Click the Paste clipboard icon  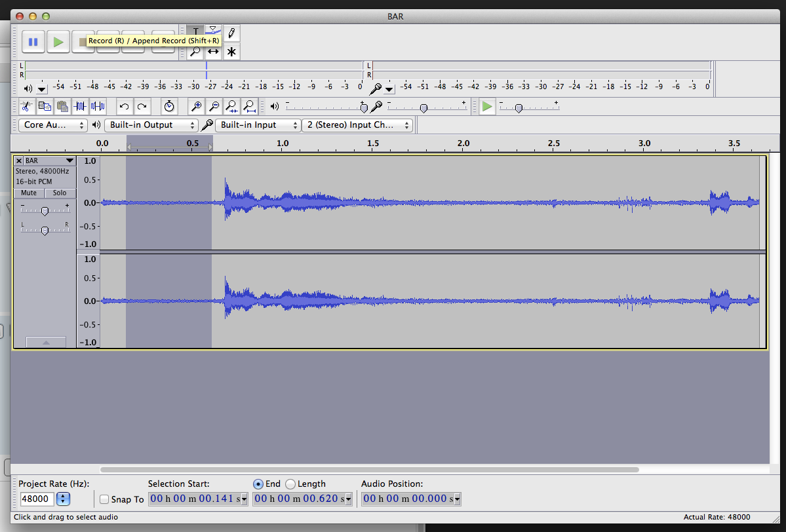point(62,106)
